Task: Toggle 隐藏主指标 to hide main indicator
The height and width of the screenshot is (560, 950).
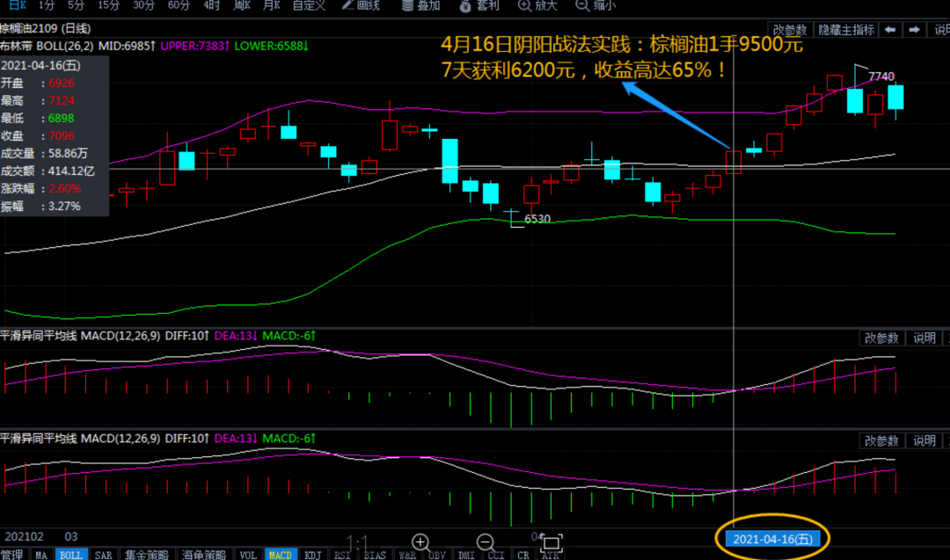Action: pos(845,30)
